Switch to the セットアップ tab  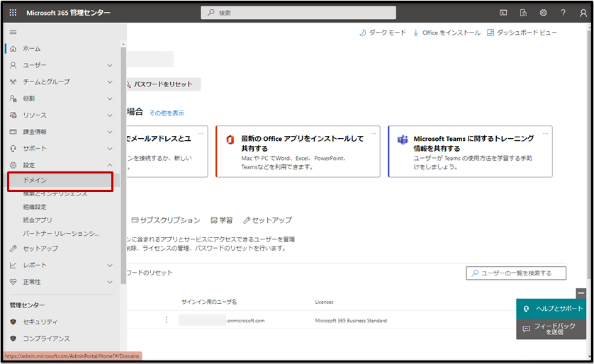coord(268,220)
